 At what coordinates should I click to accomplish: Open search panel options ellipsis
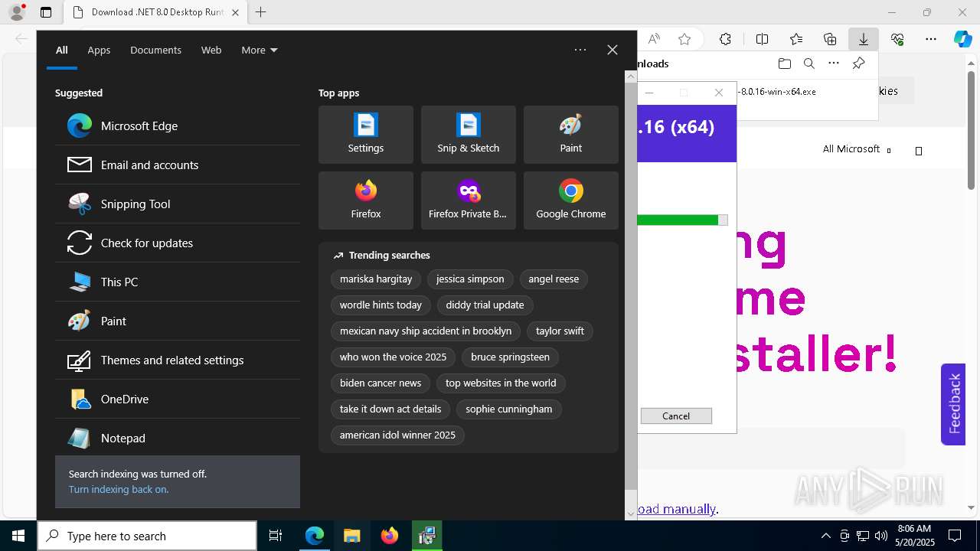pyautogui.click(x=580, y=50)
